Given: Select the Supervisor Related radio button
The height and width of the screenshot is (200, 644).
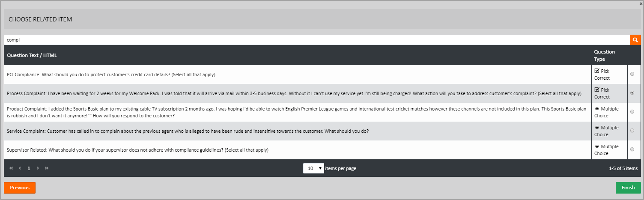Looking at the screenshot, I should [632, 149].
